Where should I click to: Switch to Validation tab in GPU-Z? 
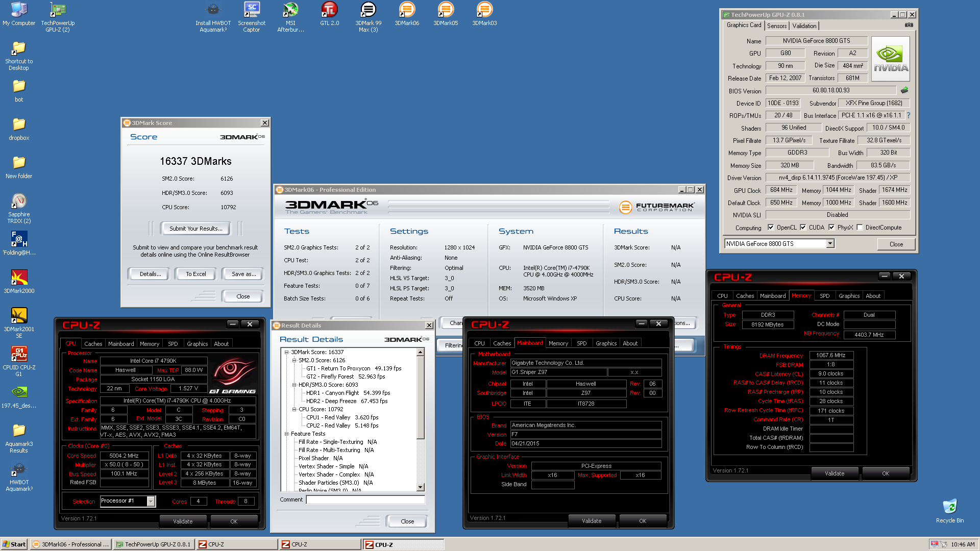(x=804, y=26)
